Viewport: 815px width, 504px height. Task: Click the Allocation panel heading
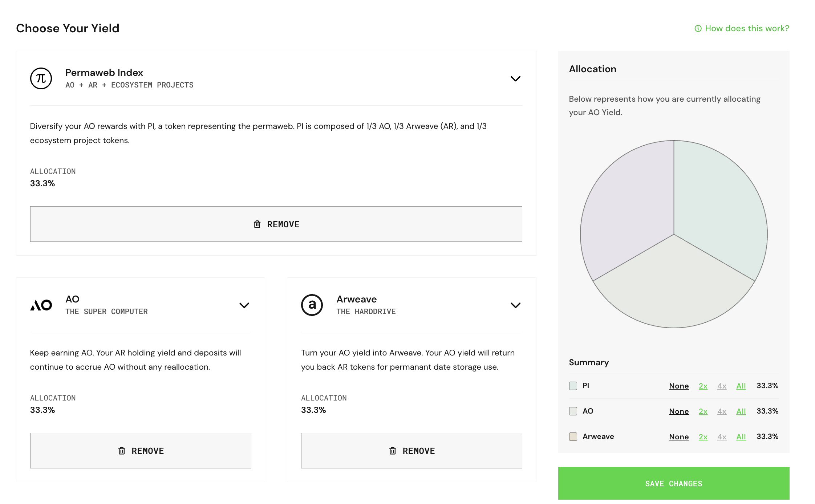pyautogui.click(x=593, y=69)
